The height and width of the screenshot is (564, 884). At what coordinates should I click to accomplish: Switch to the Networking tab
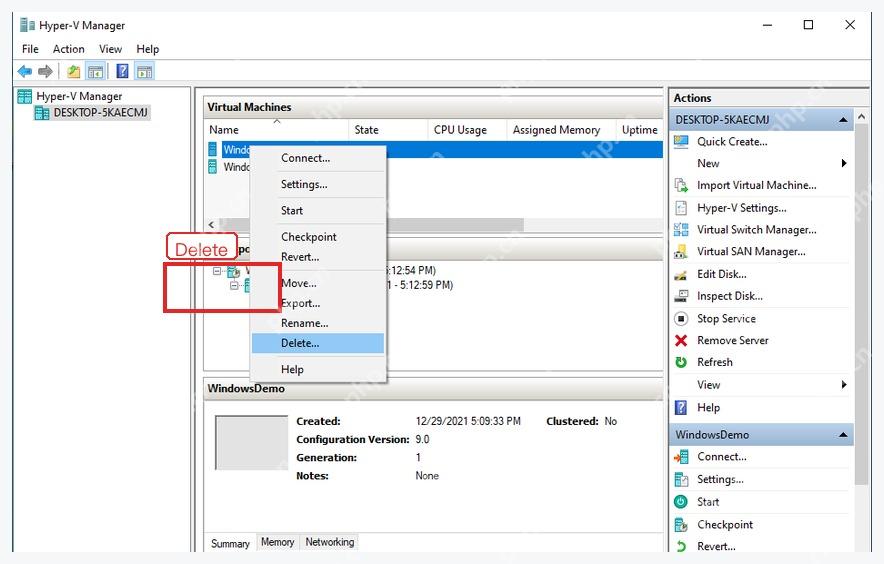point(330,542)
